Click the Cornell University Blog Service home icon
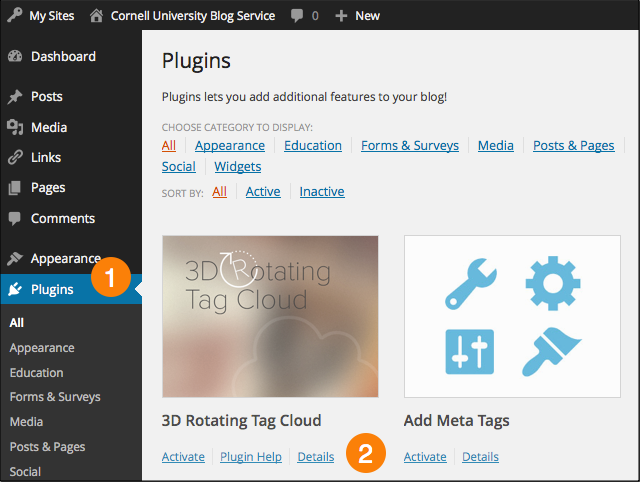This screenshot has height=482, width=640. (96, 16)
